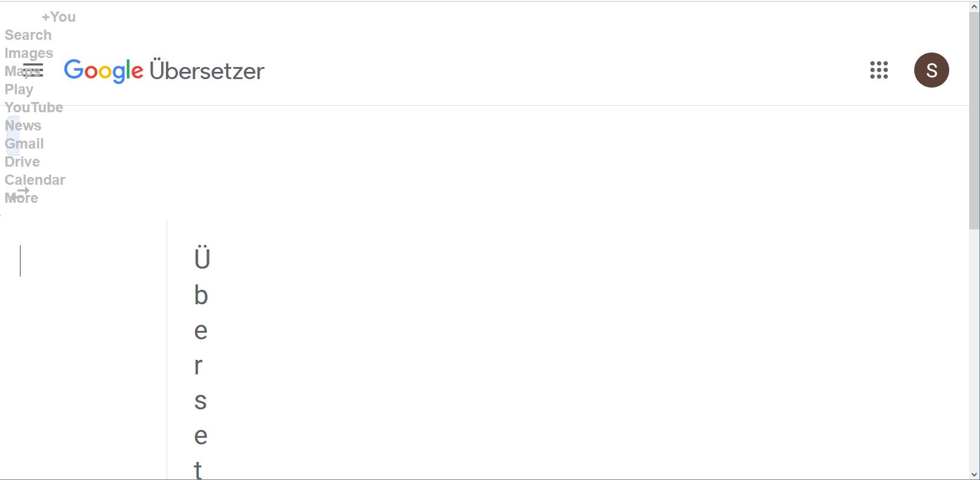
Task: Go to Google Search link
Action: tap(28, 35)
